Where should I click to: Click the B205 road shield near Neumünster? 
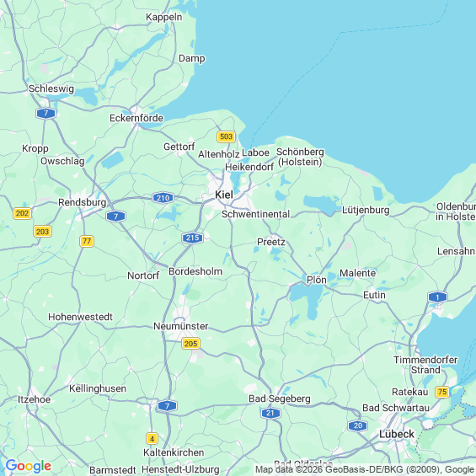[190, 344]
